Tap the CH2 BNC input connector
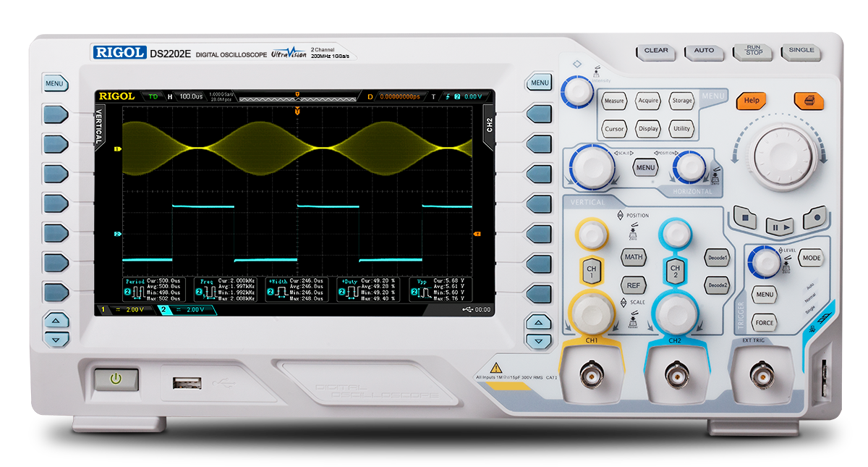Viewport: 868px width, 467px height. point(677,376)
